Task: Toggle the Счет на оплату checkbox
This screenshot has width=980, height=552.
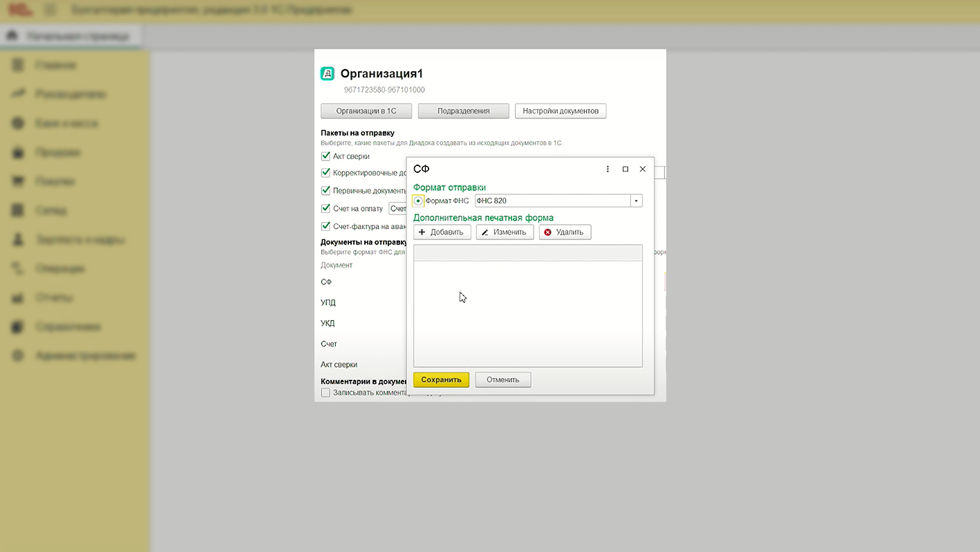Action: point(326,208)
